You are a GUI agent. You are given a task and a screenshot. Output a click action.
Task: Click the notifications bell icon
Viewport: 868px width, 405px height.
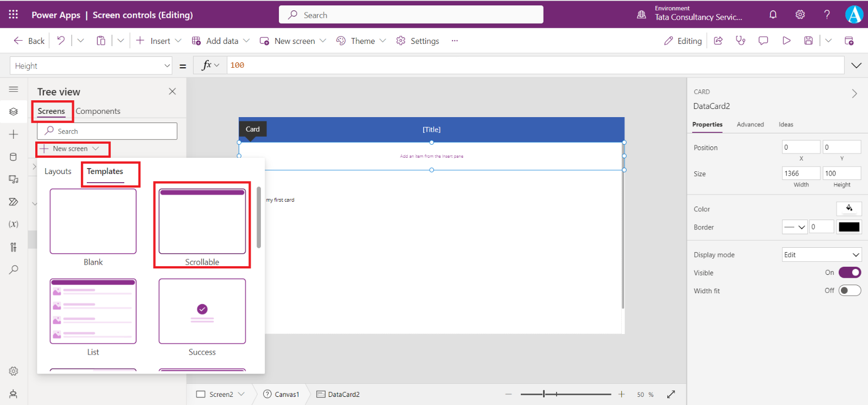point(773,15)
